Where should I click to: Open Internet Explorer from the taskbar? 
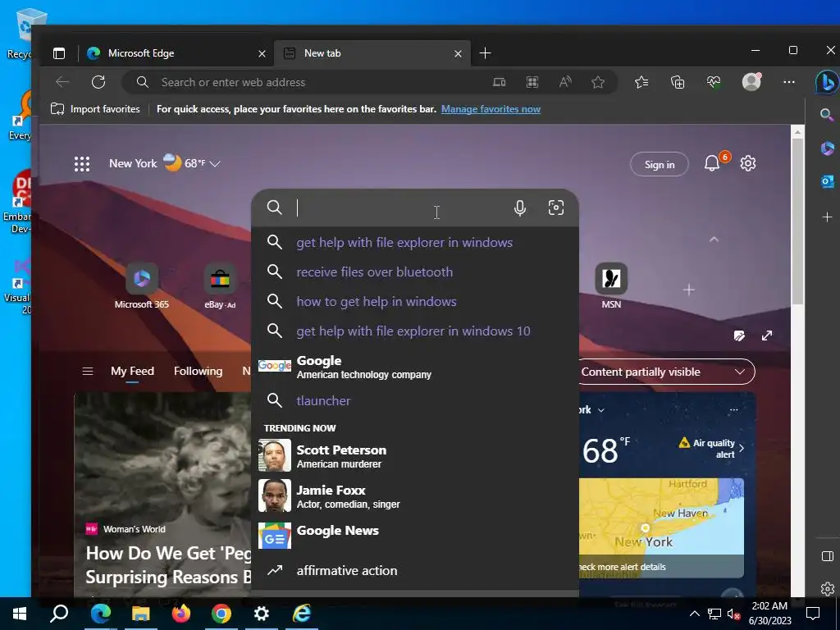point(302,614)
